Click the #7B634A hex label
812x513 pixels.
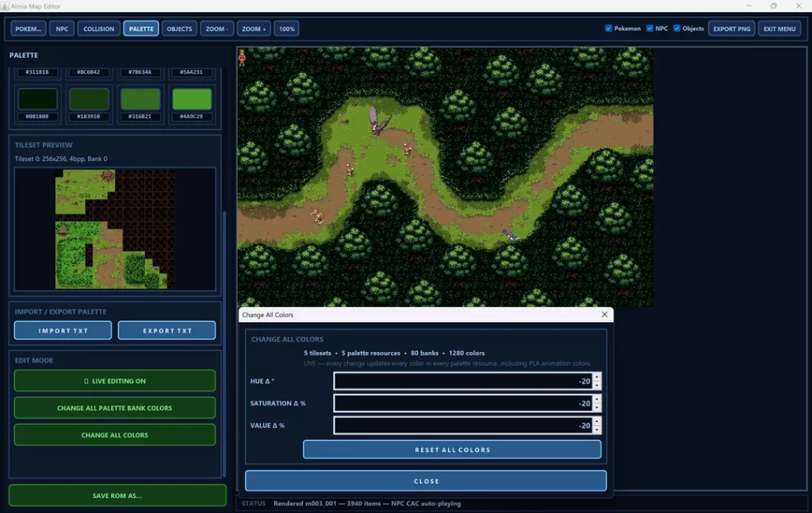tap(140, 72)
